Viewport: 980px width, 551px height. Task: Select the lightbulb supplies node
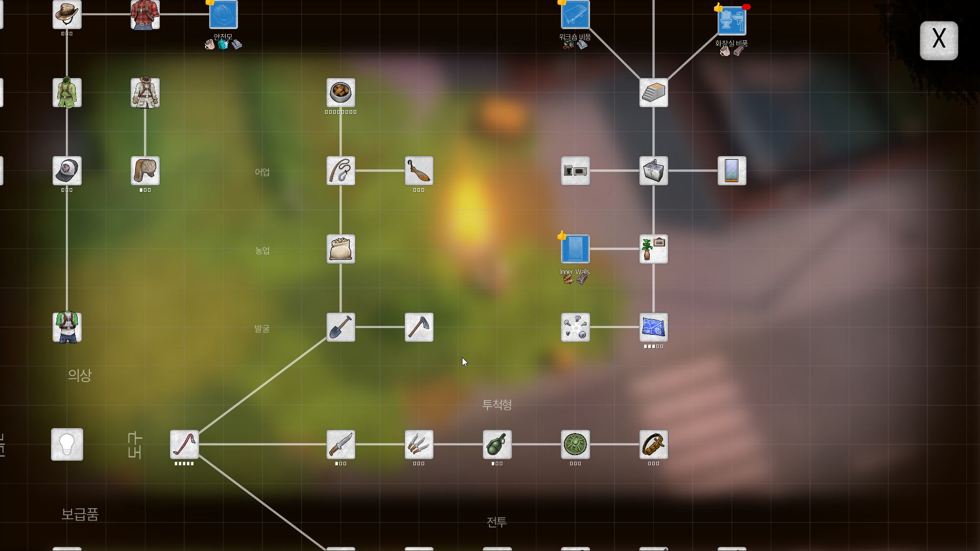click(x=67, y=444)
